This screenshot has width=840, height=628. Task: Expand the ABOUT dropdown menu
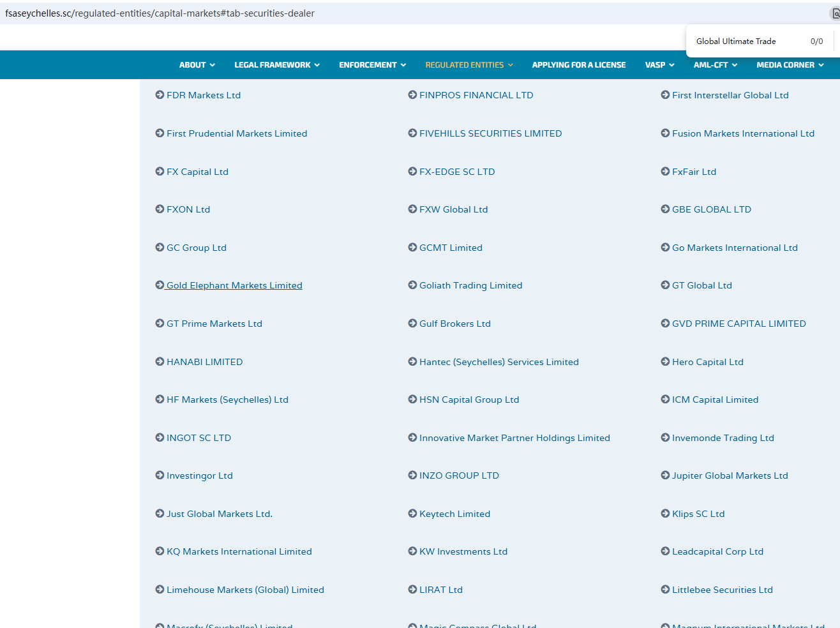pos(197,65)
